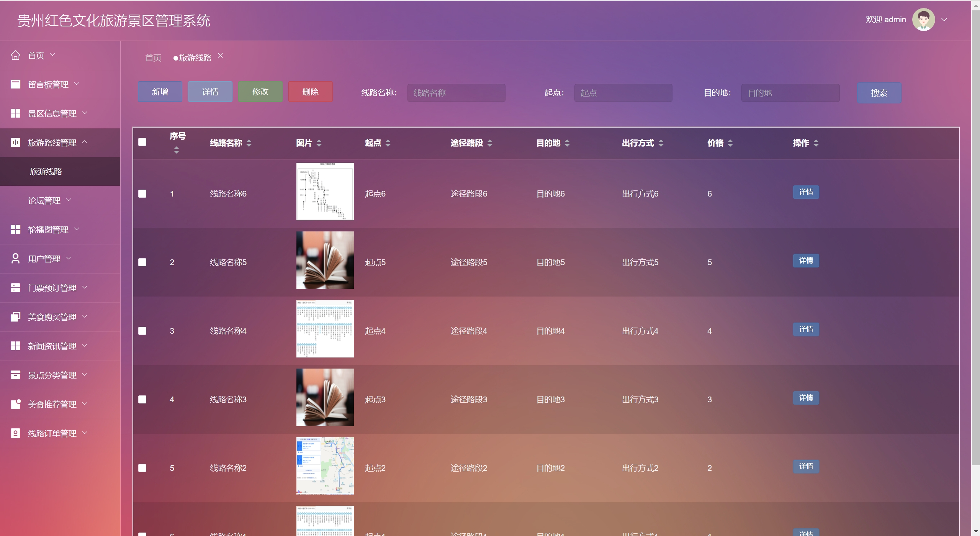
Task: Click the user management person icon
Action: coord(15,259)
